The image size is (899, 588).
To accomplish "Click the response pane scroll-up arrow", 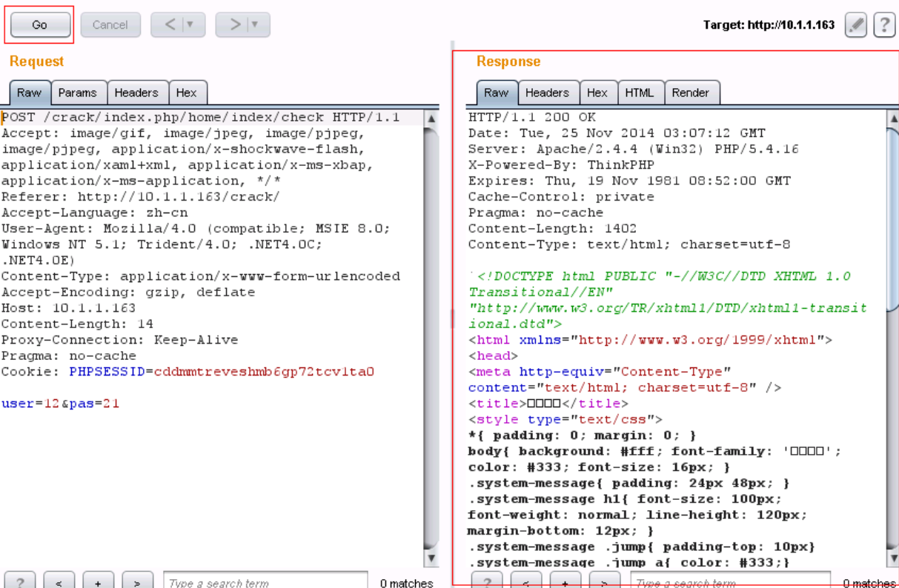I will [893, 118].
